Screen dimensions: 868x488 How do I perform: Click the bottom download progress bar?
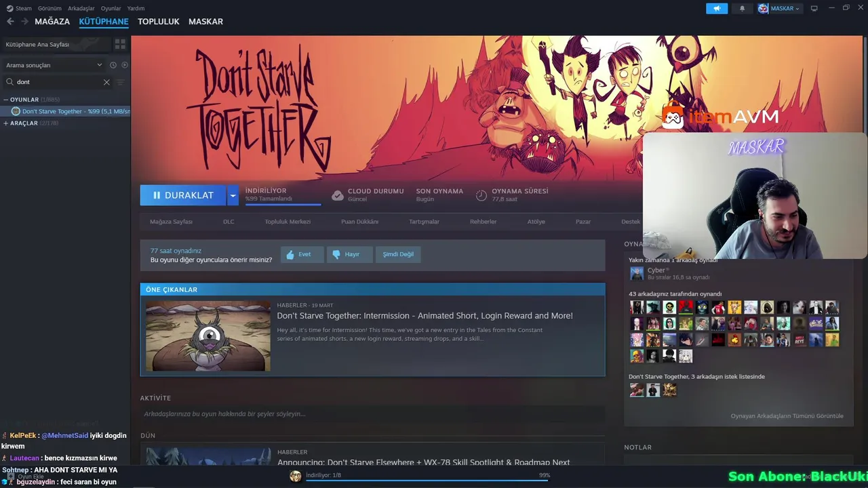coord(427,482)
